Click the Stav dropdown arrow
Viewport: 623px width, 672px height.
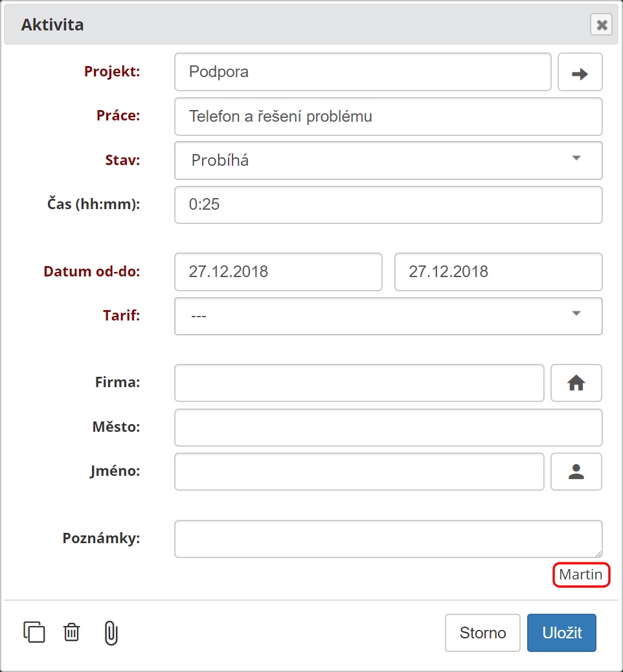tap(576, 158)
